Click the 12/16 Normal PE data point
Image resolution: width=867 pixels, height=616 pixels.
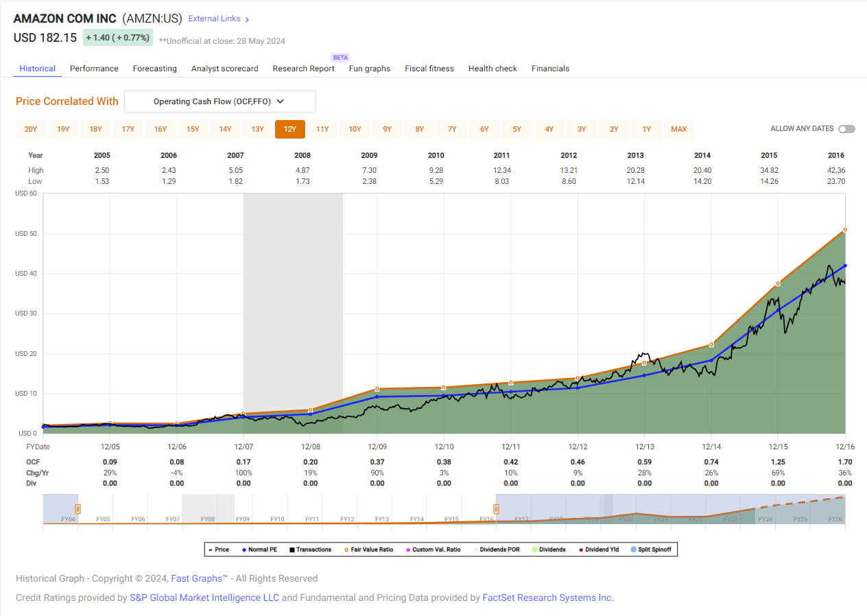click(845, 265)
